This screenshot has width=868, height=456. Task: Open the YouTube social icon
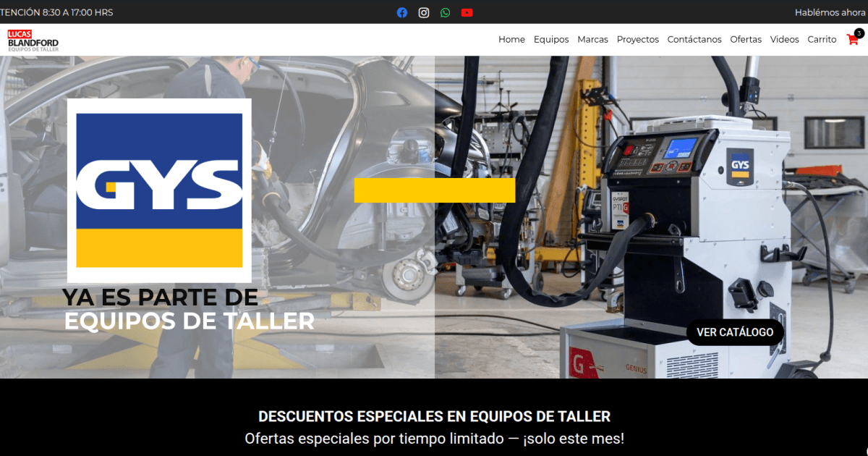[x=467, y=12]
